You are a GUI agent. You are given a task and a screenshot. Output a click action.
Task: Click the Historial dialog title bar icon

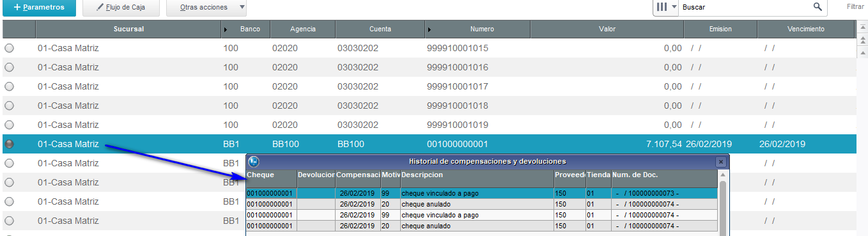(254, 162)
